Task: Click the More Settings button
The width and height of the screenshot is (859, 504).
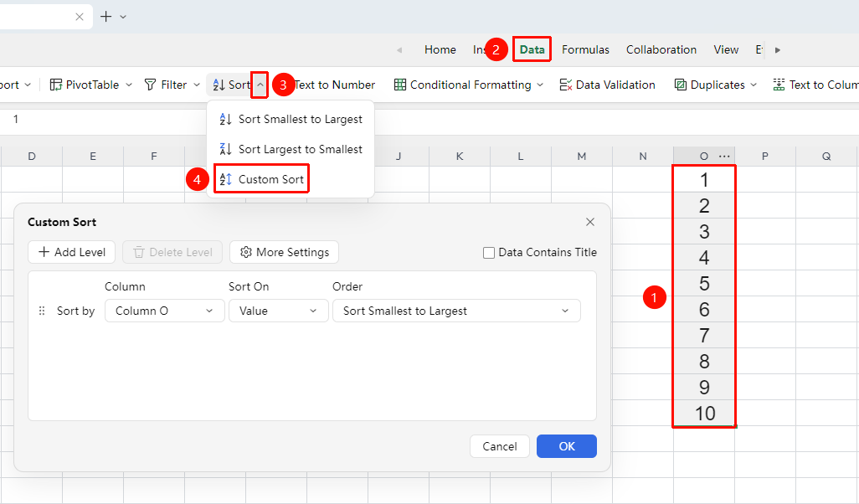Action: coord(285,252)
